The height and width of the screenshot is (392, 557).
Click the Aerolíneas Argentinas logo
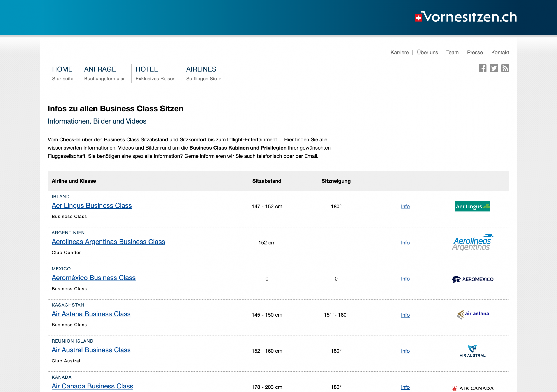click(472, 242)
